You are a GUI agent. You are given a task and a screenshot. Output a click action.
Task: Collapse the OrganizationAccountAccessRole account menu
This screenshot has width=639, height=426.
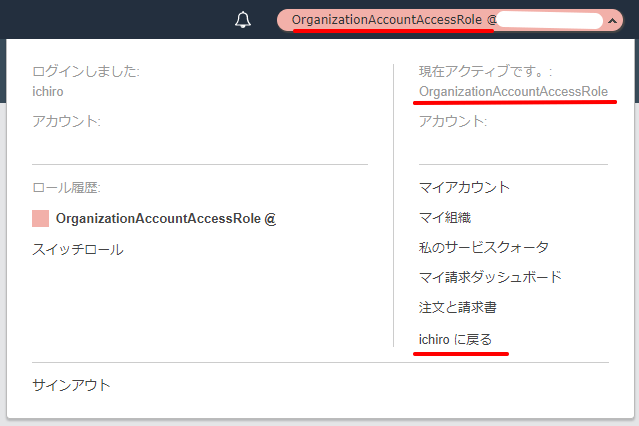[612, 20]
